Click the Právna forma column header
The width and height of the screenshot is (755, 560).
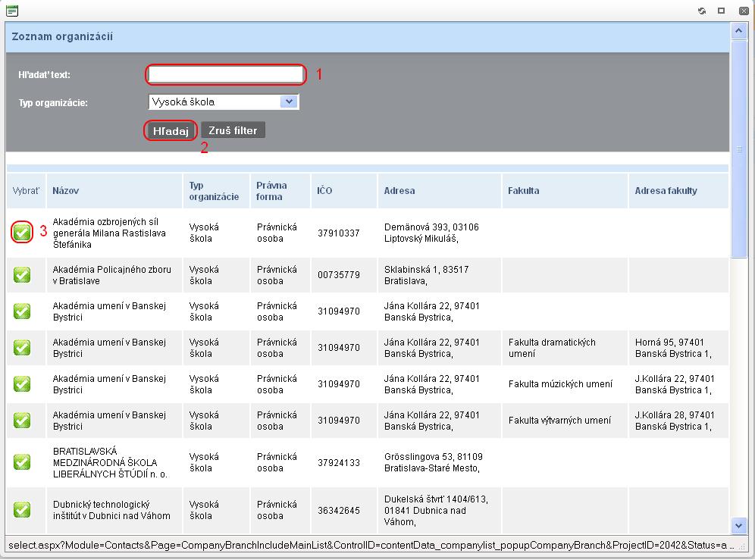click(x=271, y=191)
